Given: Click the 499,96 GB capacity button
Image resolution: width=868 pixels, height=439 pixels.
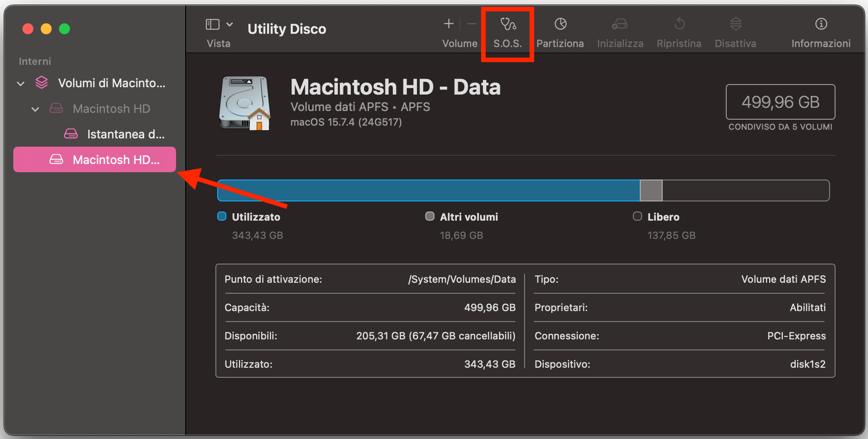Looking at the screenshot, I should pyautogui.click(x=780, y=101).
